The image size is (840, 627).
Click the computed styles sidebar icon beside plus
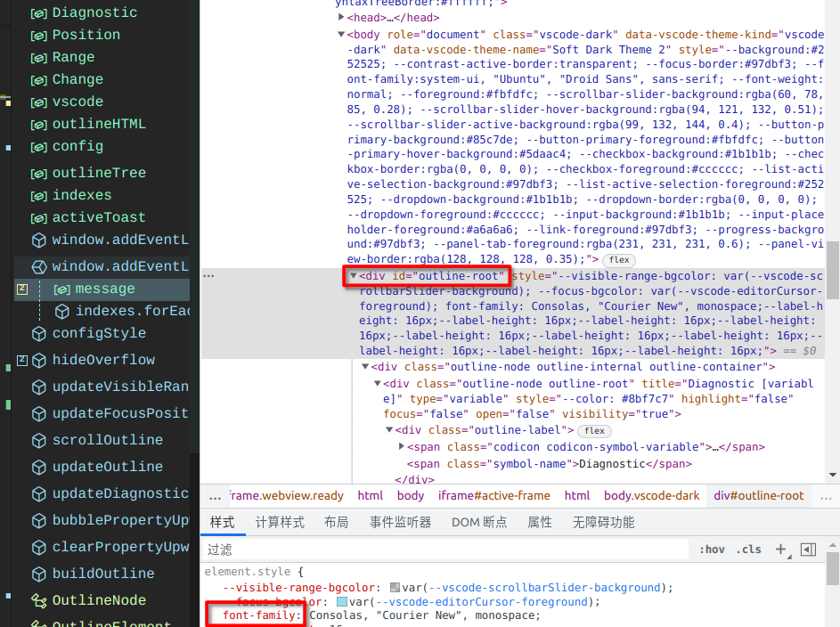[809, 550]
